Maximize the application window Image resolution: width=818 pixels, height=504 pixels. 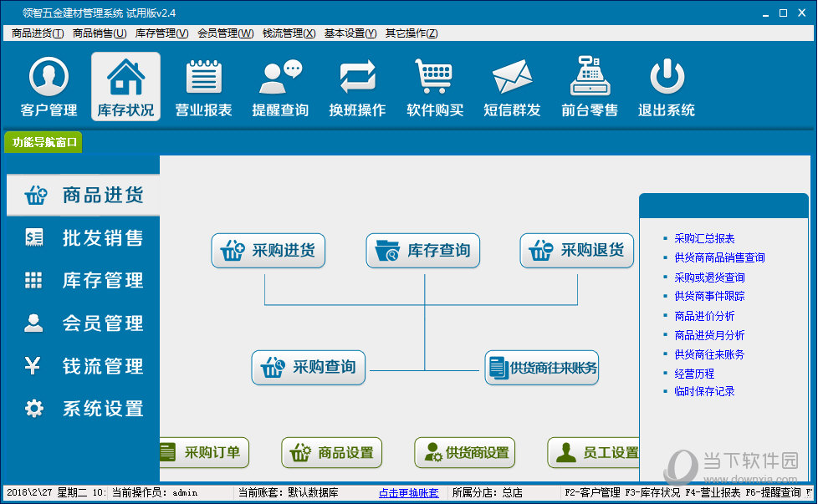point(783,13)
